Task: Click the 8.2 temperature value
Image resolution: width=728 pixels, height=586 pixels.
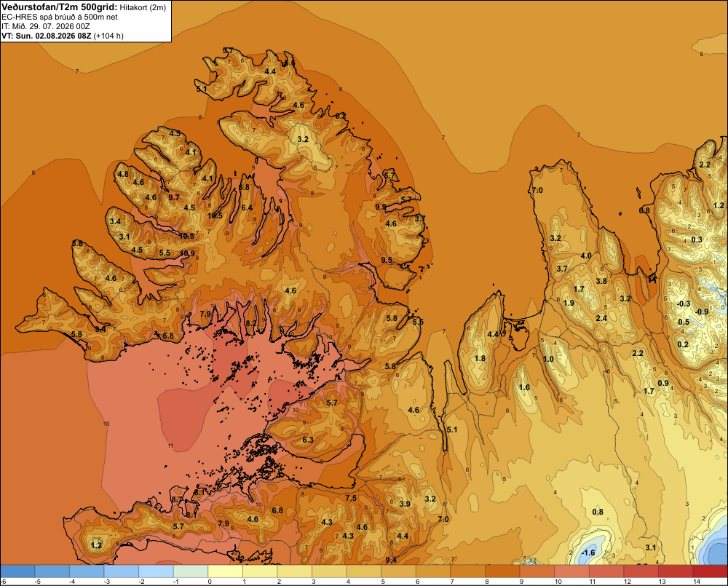Action: pos(250,323)
